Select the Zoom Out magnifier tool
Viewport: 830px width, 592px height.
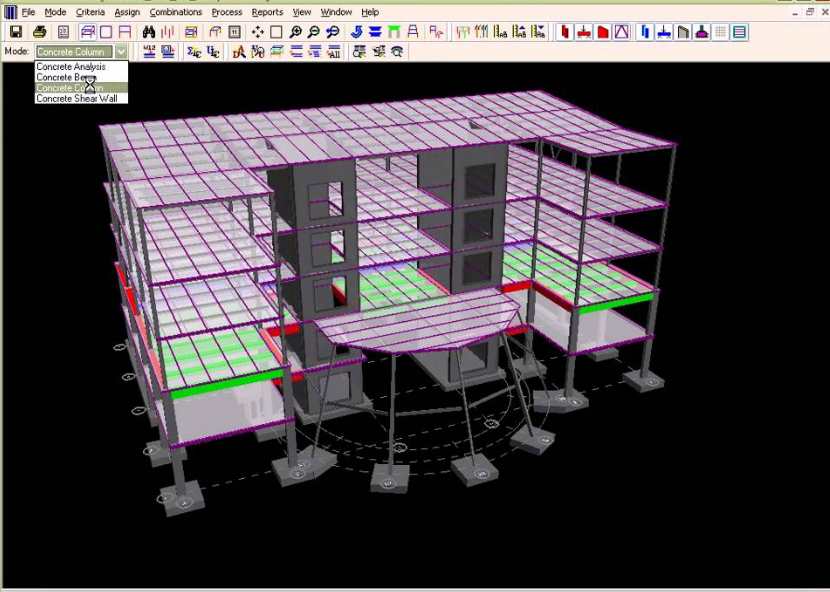(x=314, y=32)
